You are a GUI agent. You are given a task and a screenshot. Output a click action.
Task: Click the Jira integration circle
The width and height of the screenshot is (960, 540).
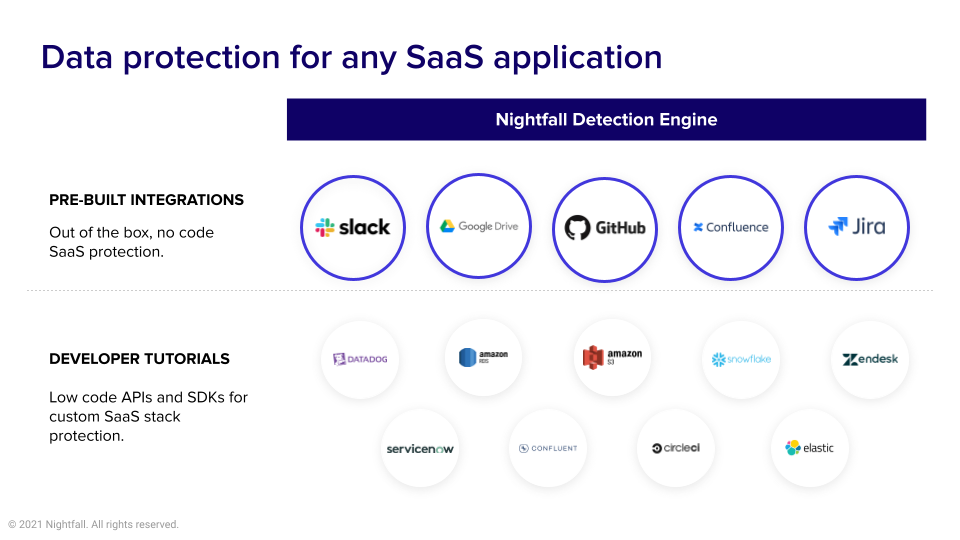(857, 228)
